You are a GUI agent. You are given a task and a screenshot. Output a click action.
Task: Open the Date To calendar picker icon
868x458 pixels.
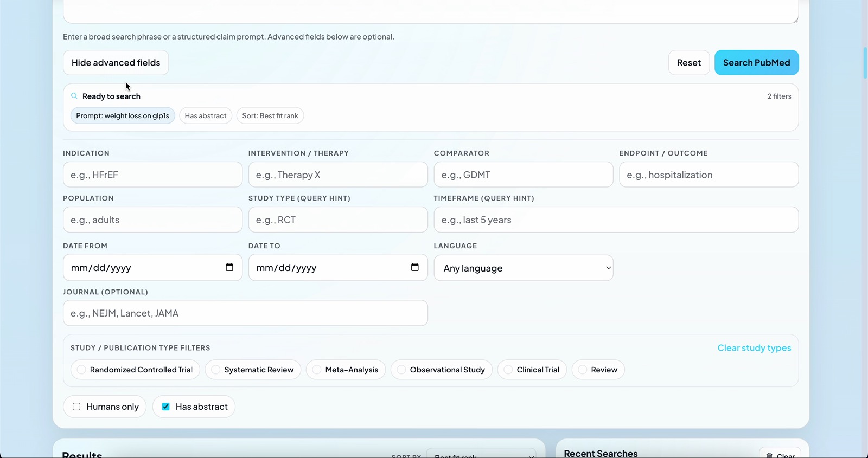(415, 267)
